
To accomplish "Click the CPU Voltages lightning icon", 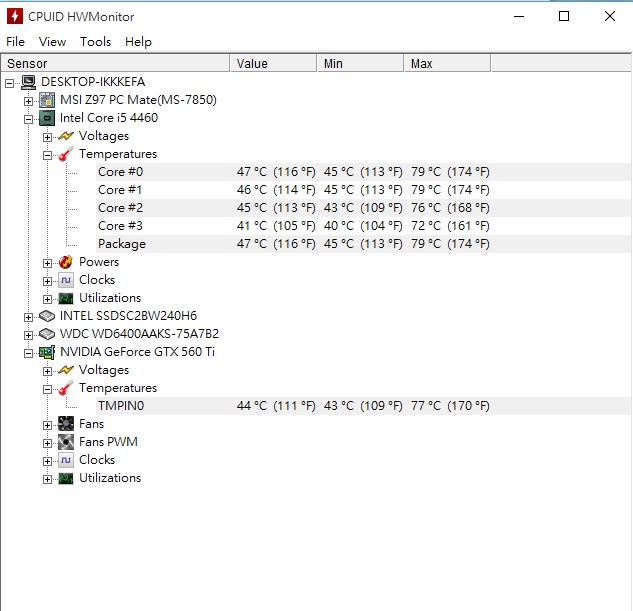I will coord(66,136).
